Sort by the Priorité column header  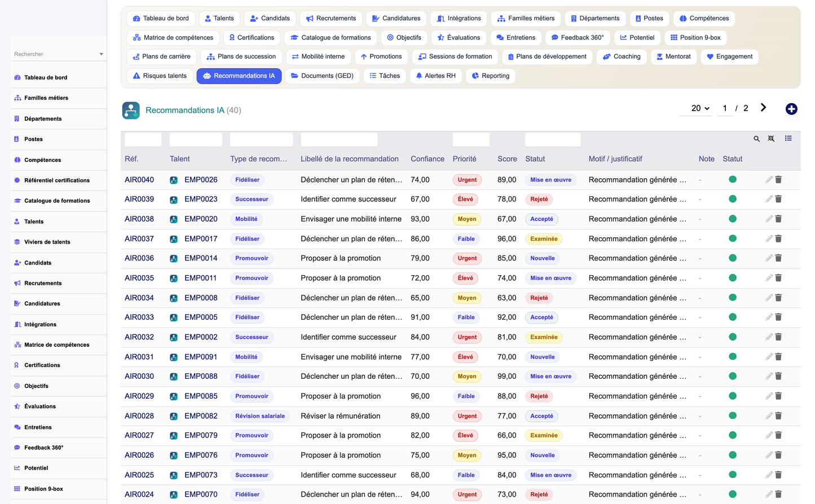click(464, 159)
